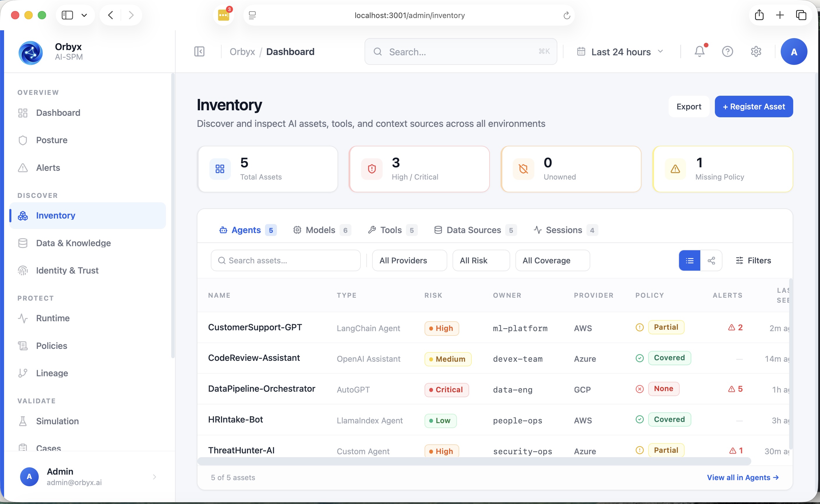820x504 pixels.
Task: Switch to graph view toggle
Action: (711, 260)
